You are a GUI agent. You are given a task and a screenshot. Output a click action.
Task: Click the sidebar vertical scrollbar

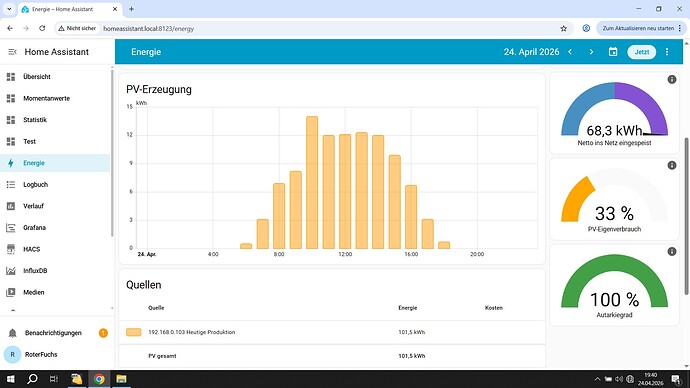click(112, 153)
